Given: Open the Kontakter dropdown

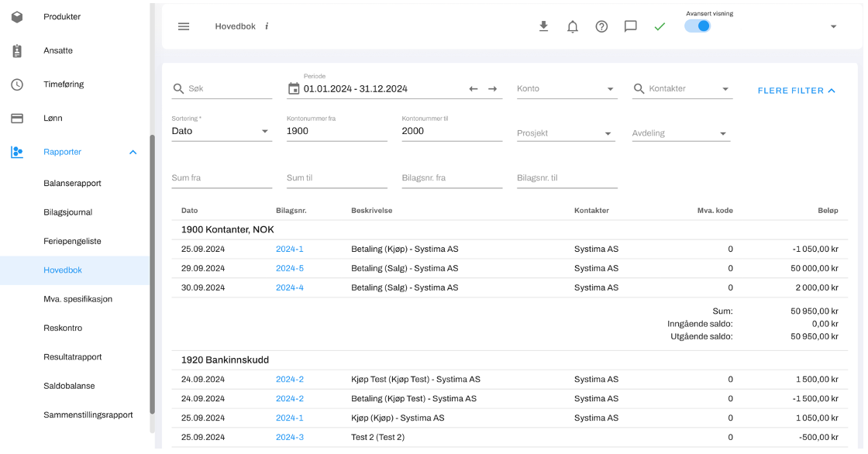Looking at the screenshot, I should coord(725,88).
